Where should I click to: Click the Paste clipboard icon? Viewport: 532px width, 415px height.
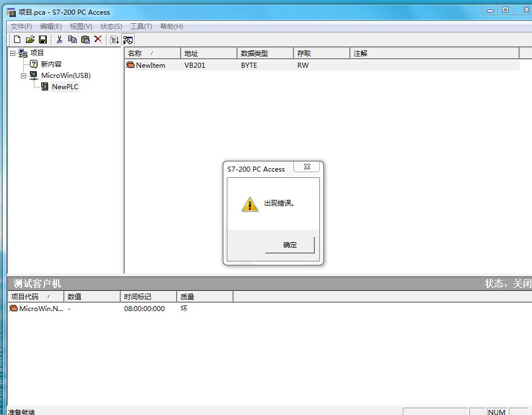click(x=85, y=40)
